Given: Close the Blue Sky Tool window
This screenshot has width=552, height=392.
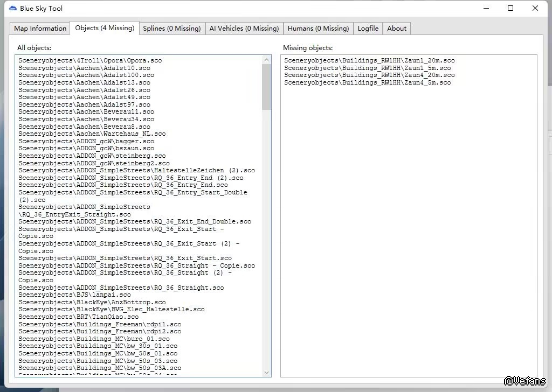Looking at the screenshot, I should pyautogui.click(x=535, y=8).
